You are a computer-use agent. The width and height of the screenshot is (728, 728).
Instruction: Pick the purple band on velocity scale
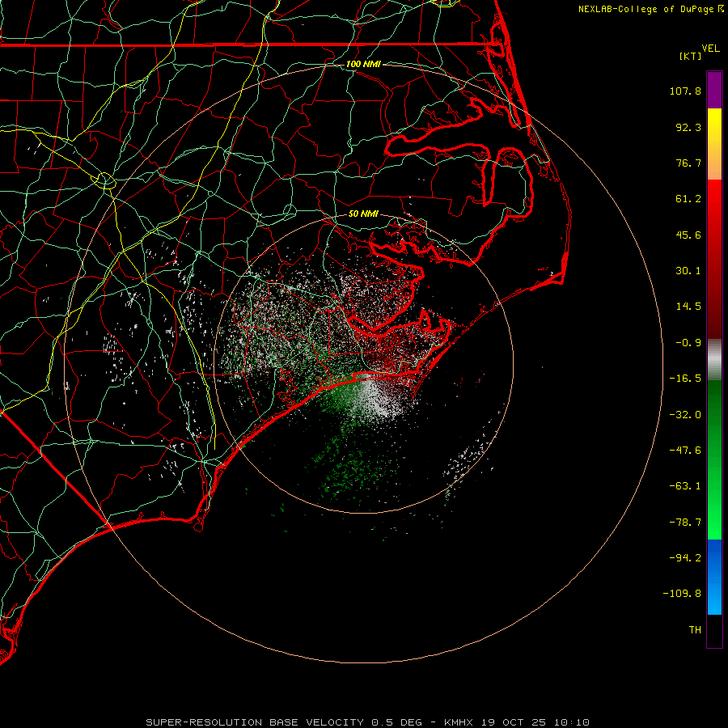pyautogui.click(x=714, y=90)
